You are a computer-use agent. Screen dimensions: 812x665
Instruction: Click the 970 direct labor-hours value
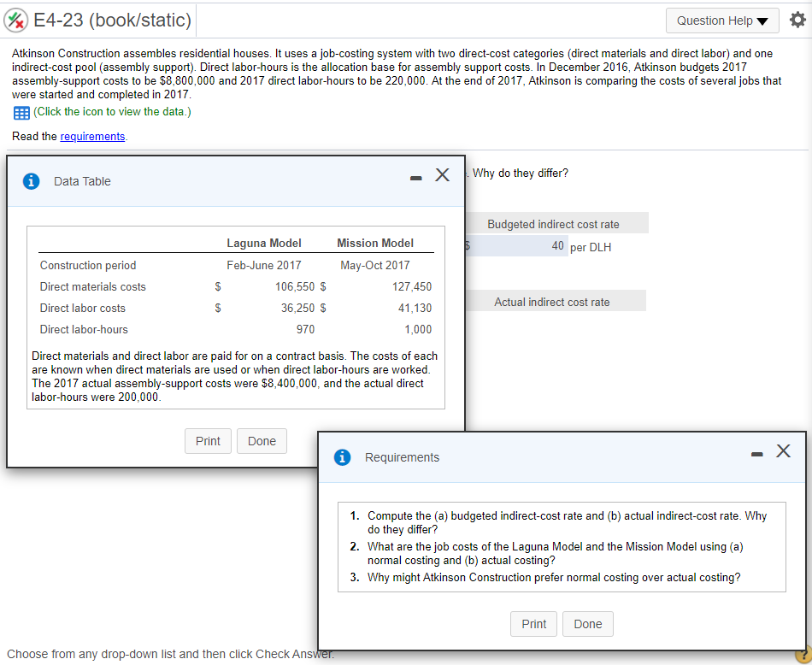pos(305,329)
